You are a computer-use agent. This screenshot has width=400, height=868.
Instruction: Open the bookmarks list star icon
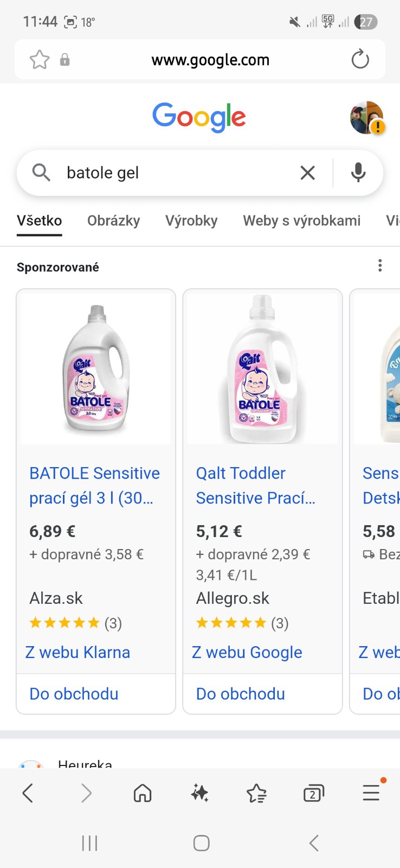tap(256, 794)
